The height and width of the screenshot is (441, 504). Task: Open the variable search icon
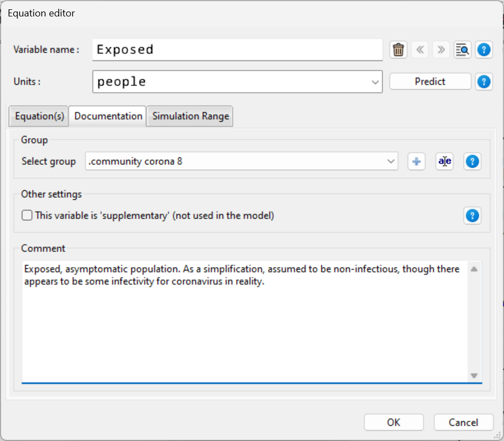[462, 49]
